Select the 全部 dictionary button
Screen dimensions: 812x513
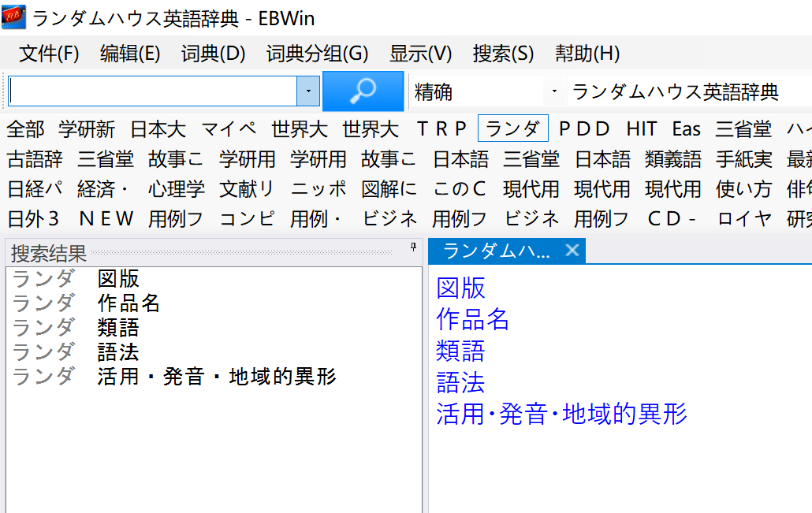click(25, 128)
